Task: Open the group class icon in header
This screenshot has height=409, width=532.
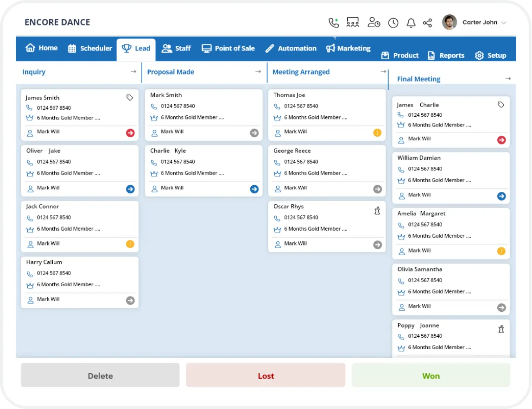Action: tap(353, 22)
